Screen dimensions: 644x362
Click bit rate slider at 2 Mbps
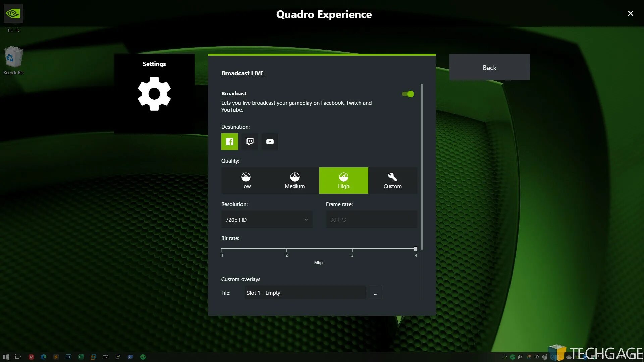(287, 249)
